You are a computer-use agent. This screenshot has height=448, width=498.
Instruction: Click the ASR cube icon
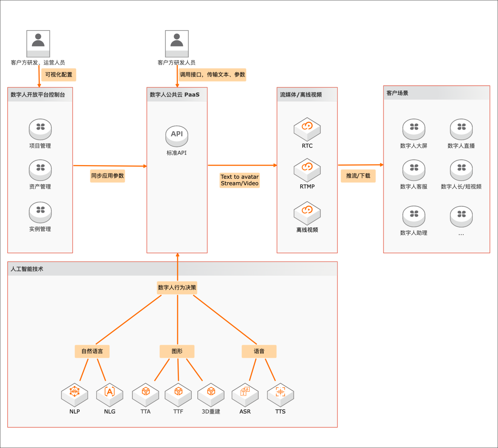pos(245,395)
